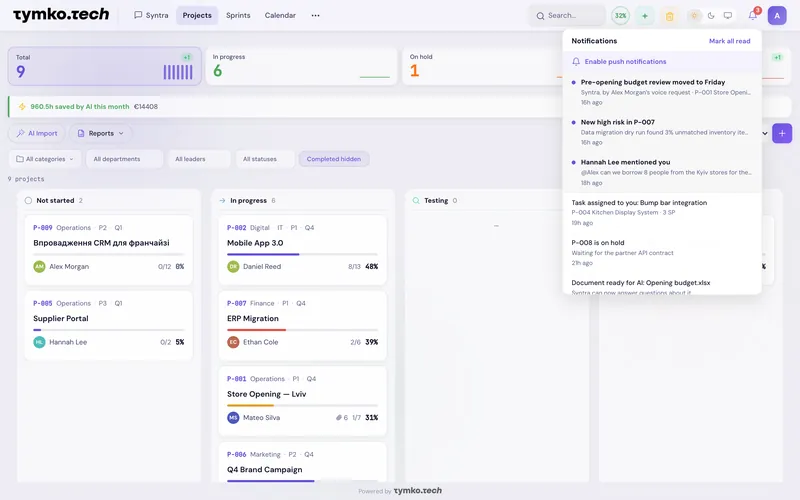Click the tymko.tech logo in the header
This screenshot has height=500, width=800.
click(61, 15)
